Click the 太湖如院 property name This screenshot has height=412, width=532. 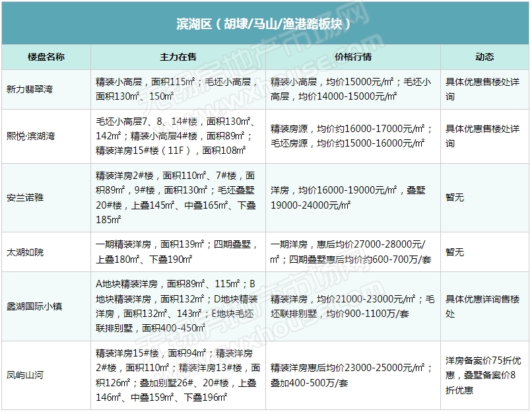25,252
